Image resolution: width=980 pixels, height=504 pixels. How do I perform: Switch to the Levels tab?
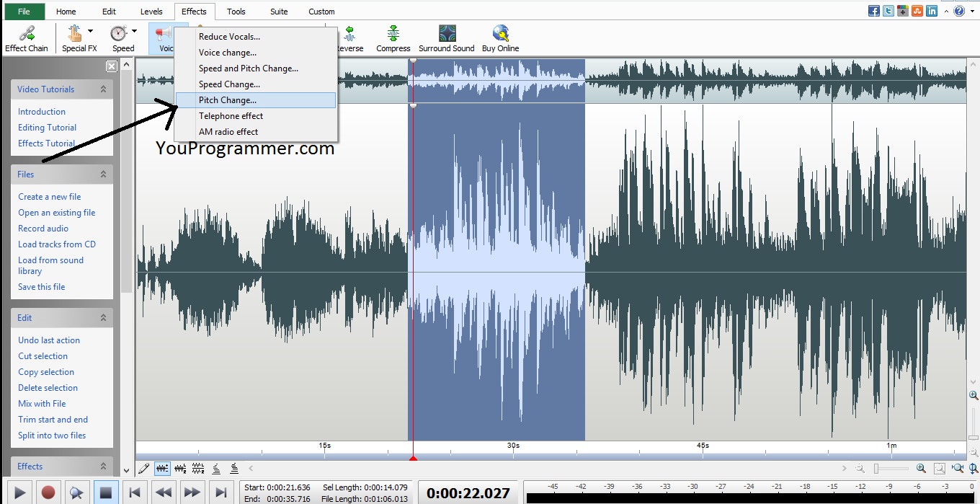(x=151, y=12)
